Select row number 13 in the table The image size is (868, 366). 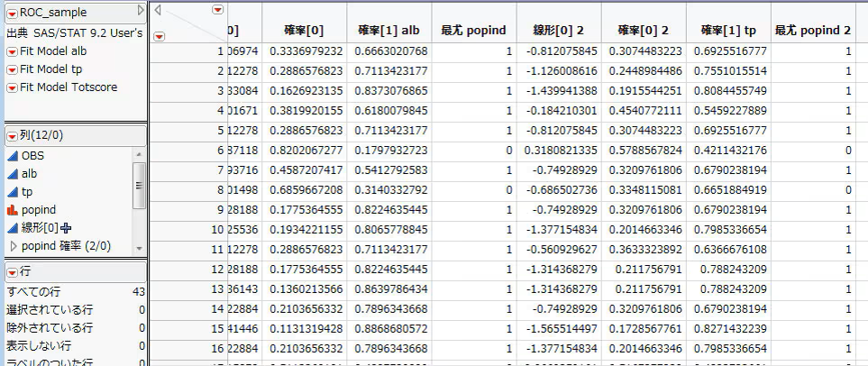[x=188, y=289]
